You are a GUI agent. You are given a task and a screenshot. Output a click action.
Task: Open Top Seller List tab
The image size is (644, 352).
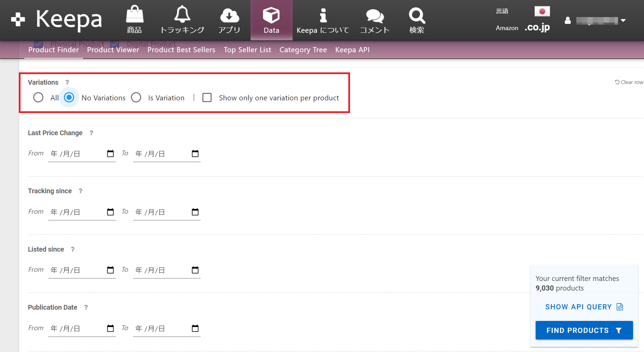point(247,50)
